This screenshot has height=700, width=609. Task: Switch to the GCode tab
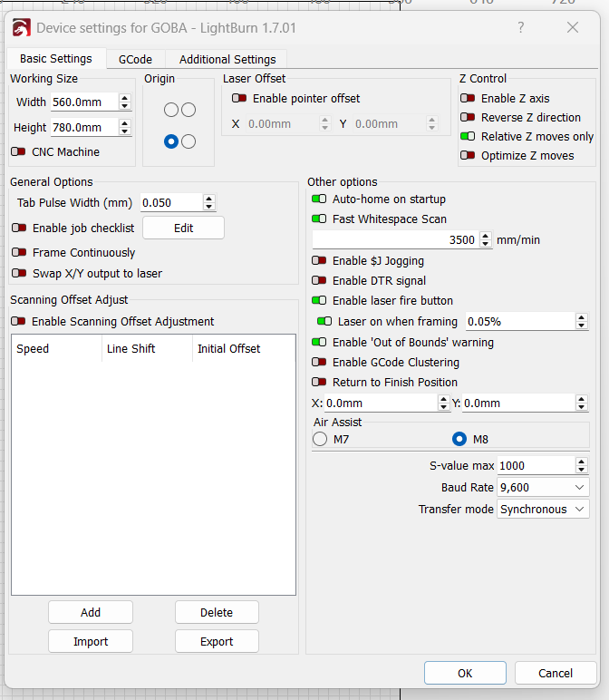(x=135, y=59)
